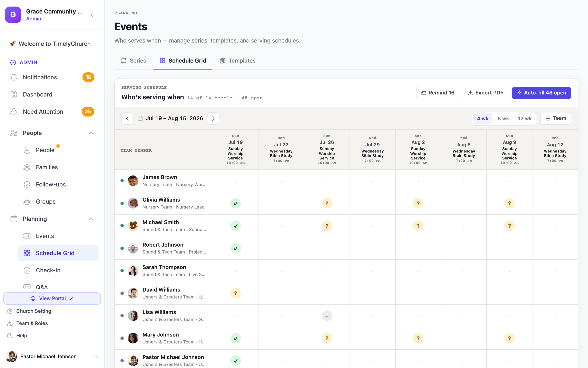Viewport: 588px width, 368px height.
Task: Toggle Olivia Williams' confirmed Jul 19 assignment
Action: pos(235,203)
